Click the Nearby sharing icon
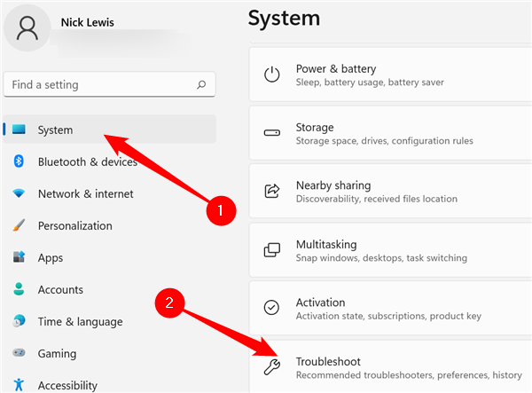The height and width of the screenshot is (393, 532). coord(272,191)
